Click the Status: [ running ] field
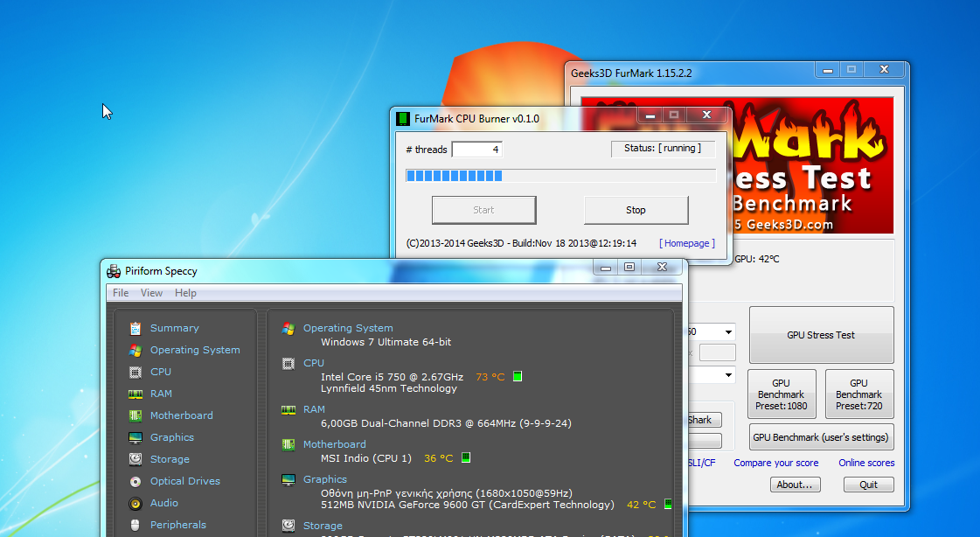The width and height of the screenshot is (980, 537). click(x=663, y=148)
